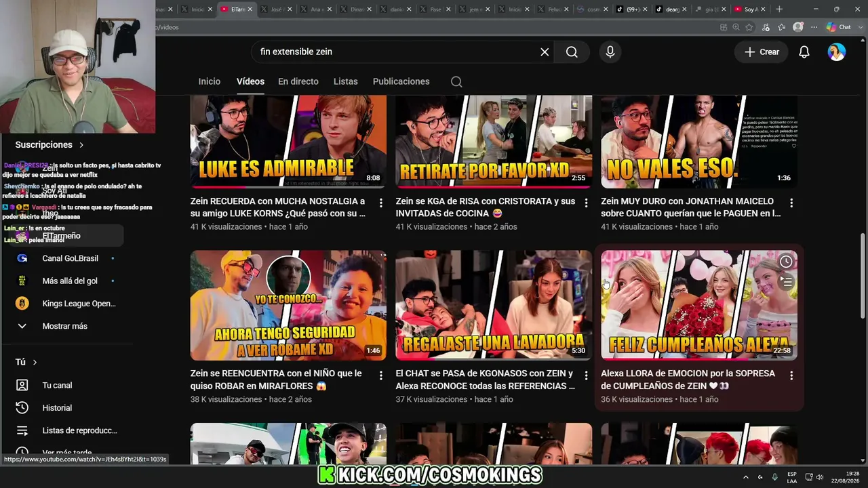Open options for the Alexa LLORA video
868x488 pixels.
tap(791, 375)
